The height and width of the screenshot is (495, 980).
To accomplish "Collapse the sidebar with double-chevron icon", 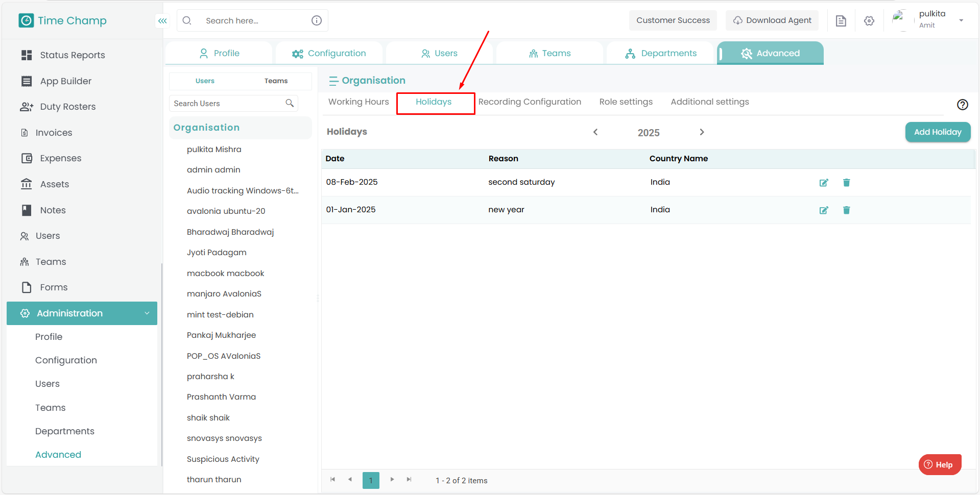I will (x=162, y=21).
